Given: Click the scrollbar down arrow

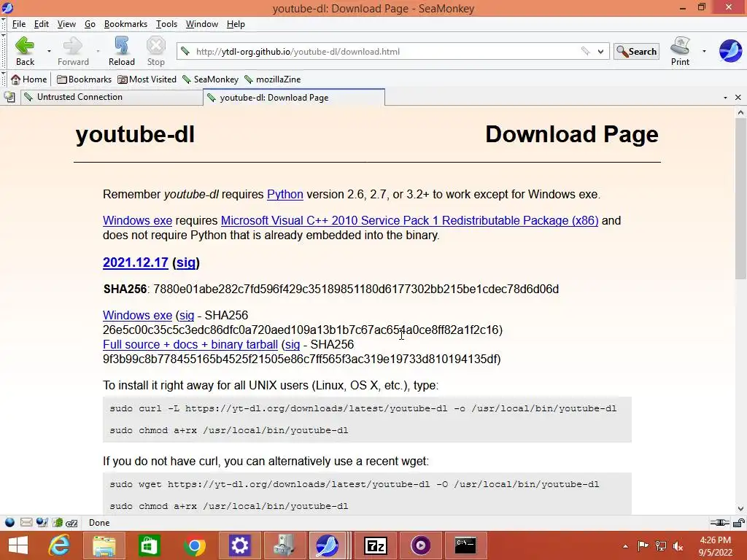Looking at the screenshot, I should tap(740, 508).
